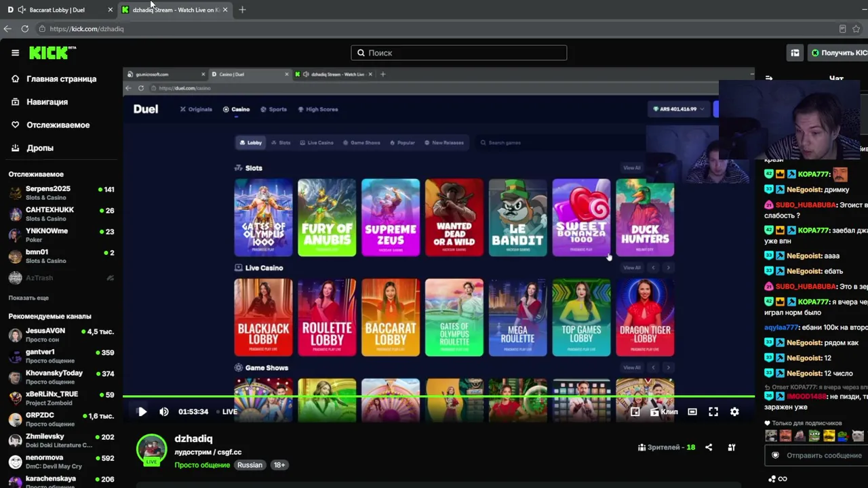The width and height of the screenshot is (868, 488).
Task: Open the Просто общение category link
Action: 202,465
